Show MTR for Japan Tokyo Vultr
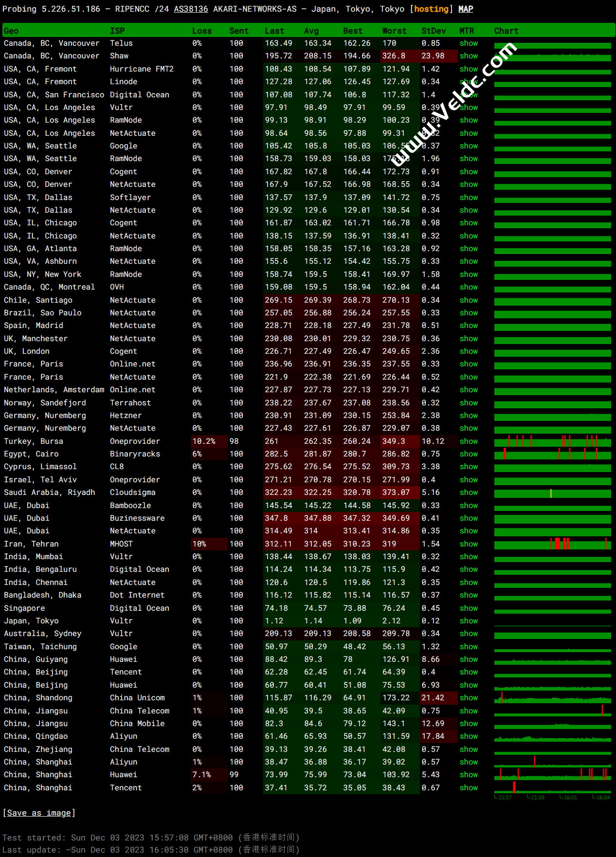The width and height of the screenshot is (616, 857). click(x=469, y=621)
